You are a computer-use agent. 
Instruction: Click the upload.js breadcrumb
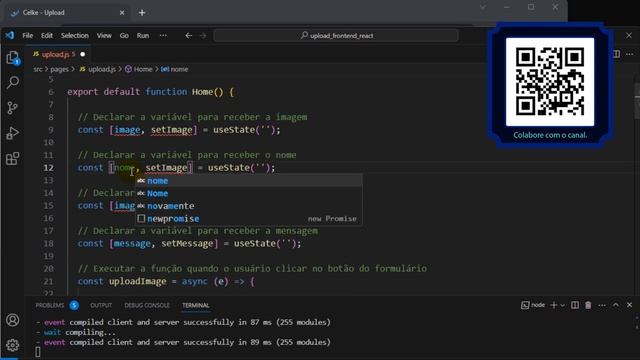click(102, 69)
